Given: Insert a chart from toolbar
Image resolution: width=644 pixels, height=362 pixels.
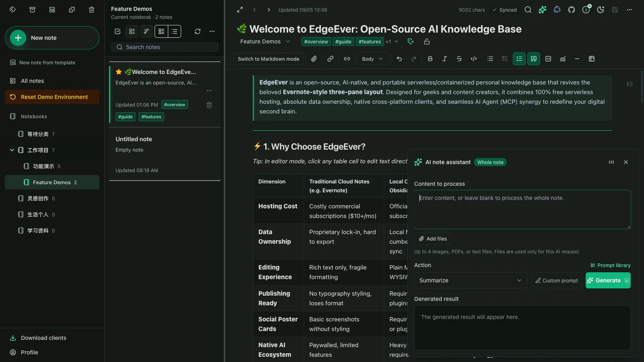Looking at the screenshot, I should tap(563, 59).
